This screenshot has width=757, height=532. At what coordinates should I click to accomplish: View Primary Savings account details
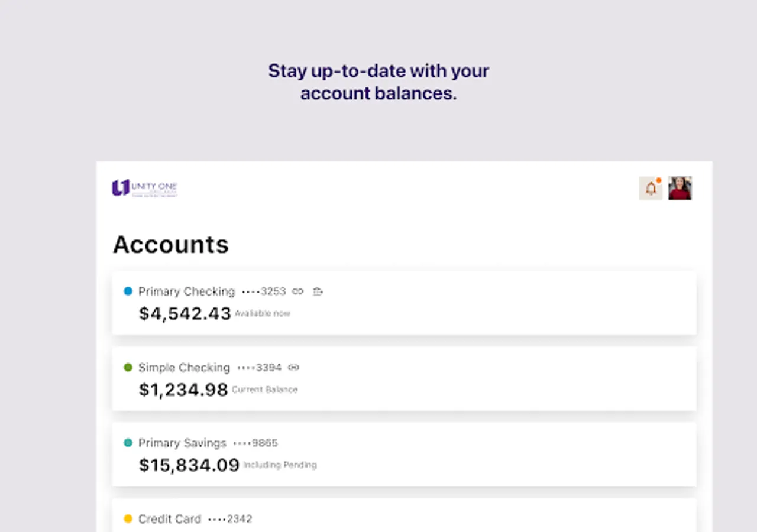pyautogui.click(x=404, y=454)
